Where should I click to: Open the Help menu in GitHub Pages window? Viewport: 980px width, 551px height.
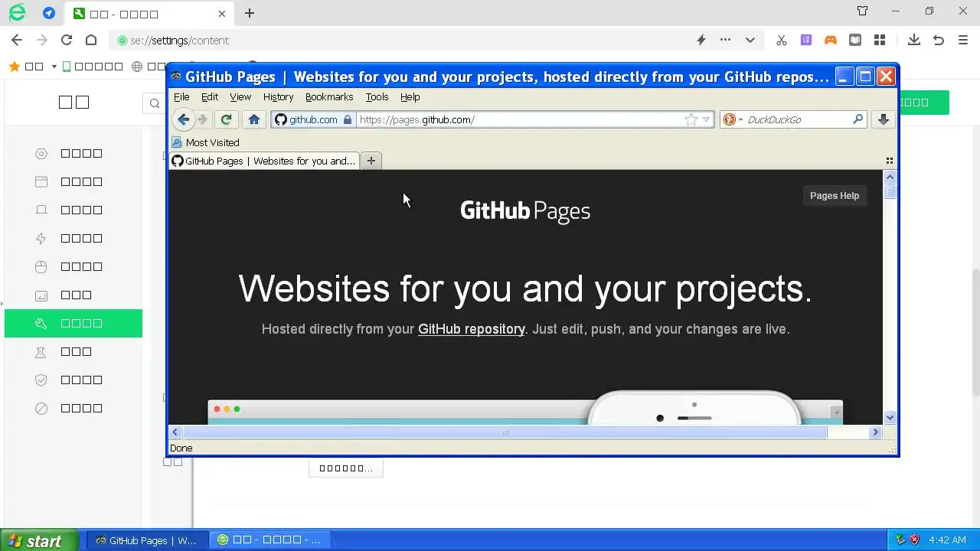(410, 97)
